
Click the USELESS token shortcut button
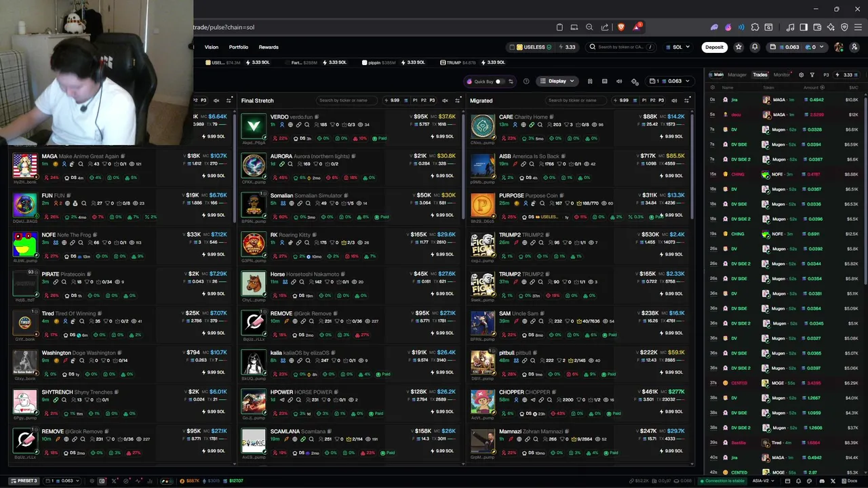[532, 47]
